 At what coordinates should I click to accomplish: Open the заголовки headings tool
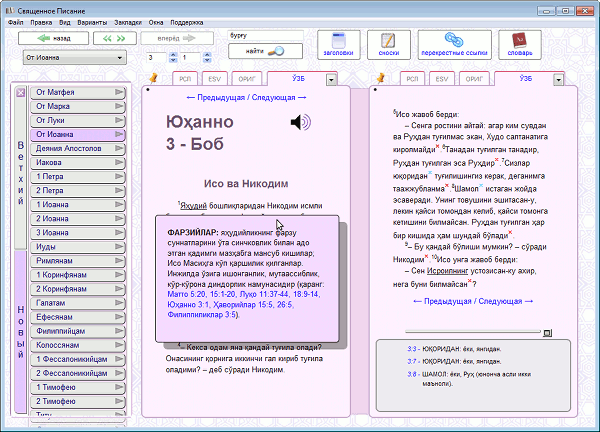click(x=338, y=45)
